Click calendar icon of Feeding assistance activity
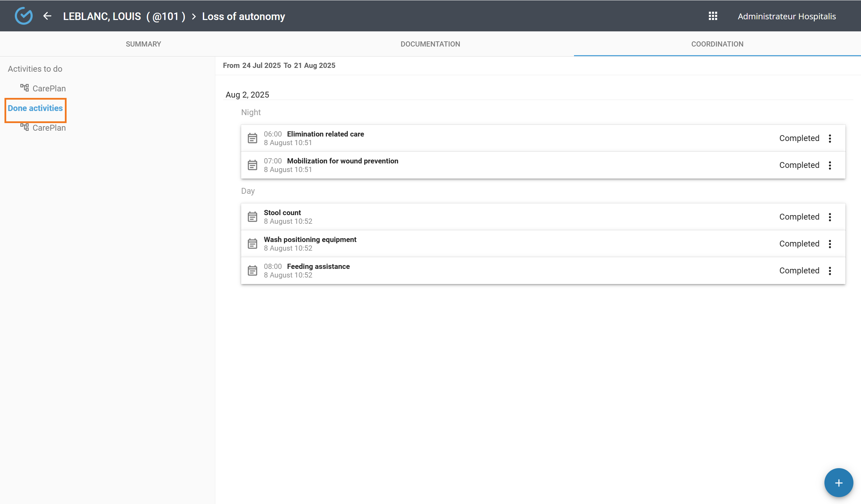This screenshot has width=861, height=504. pos(253,271)
